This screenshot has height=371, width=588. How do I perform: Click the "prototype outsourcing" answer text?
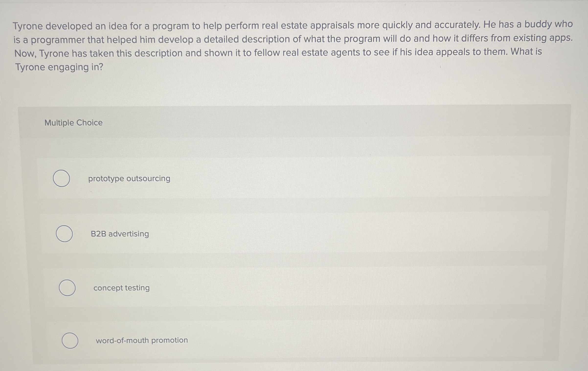click(x=129, y=179)
